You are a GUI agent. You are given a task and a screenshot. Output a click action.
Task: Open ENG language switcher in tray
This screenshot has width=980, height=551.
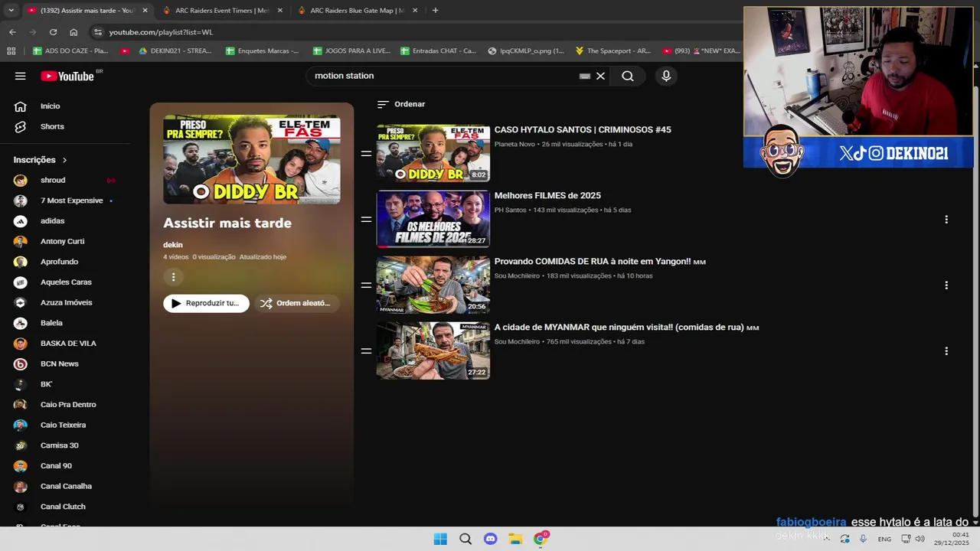point(884,539)
